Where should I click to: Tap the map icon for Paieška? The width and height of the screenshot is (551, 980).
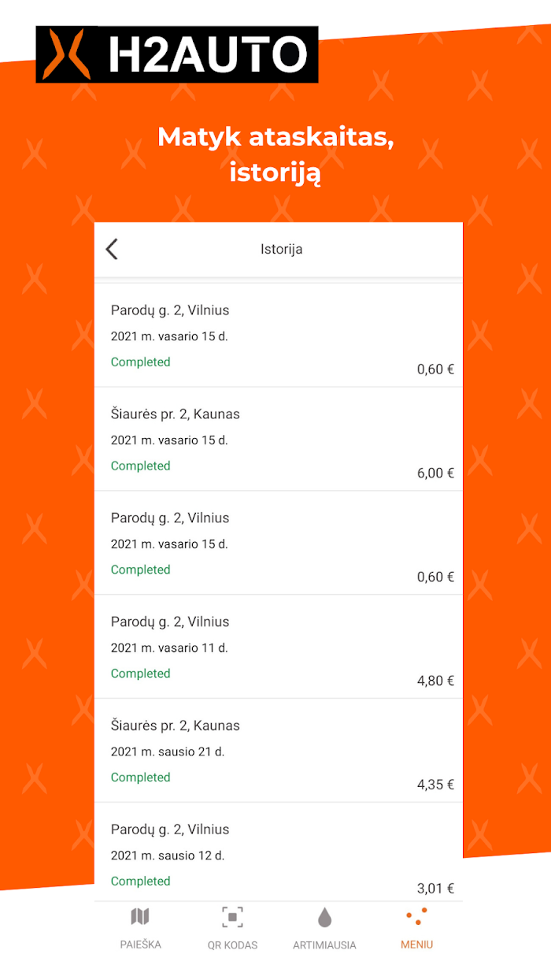coord(140,916)
